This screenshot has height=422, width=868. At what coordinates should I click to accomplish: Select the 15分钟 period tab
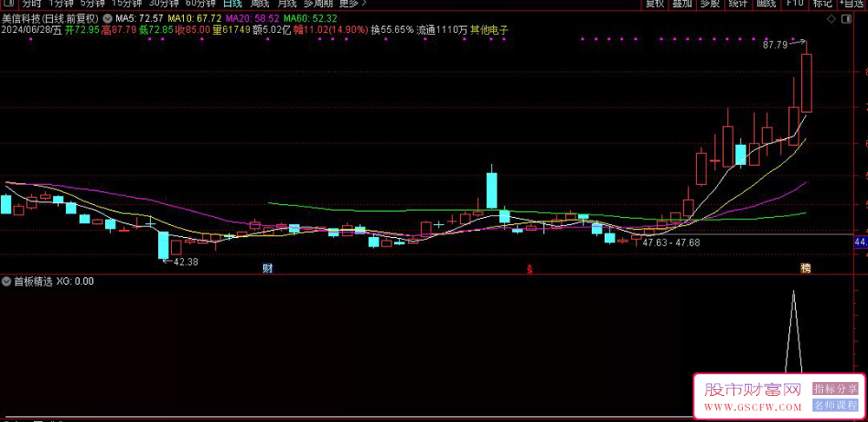coord(127,3)
